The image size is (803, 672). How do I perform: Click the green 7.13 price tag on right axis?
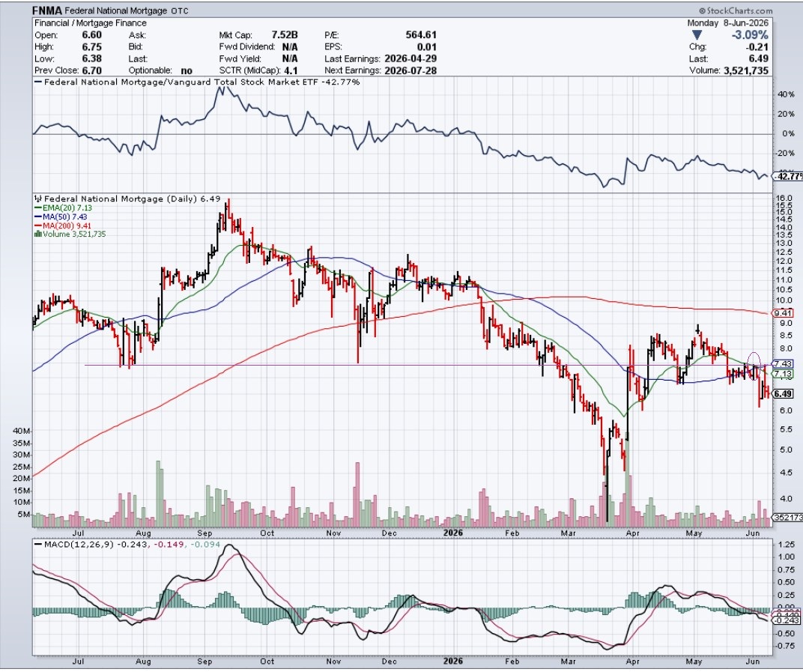point(783,374)
